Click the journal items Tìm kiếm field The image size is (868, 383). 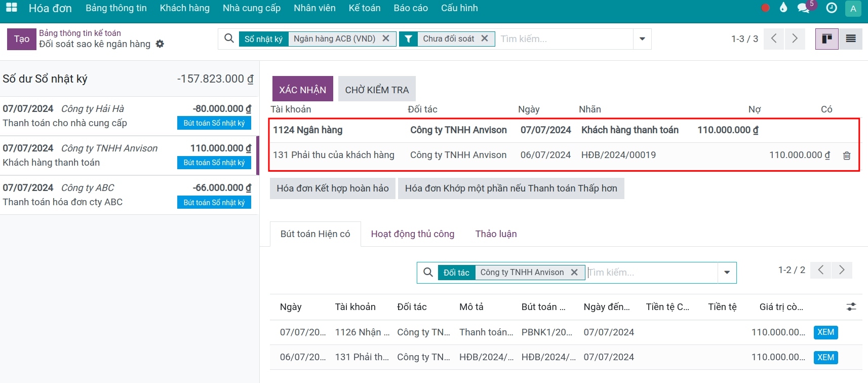point(652,273)
